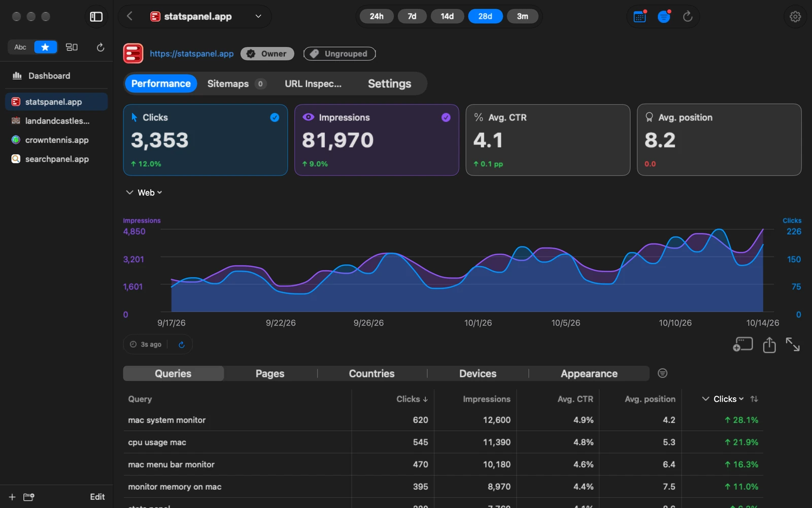Enable the Avg. position metric card

pos(719,140)
